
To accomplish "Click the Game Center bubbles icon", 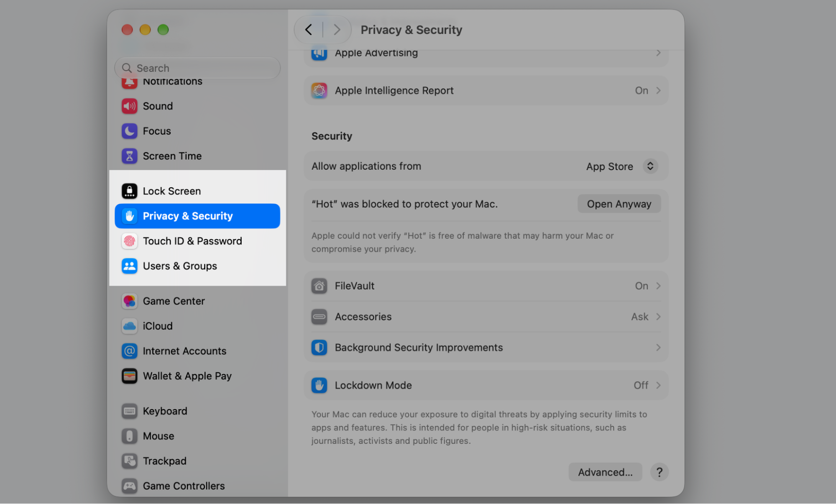I will click(129, 301).
